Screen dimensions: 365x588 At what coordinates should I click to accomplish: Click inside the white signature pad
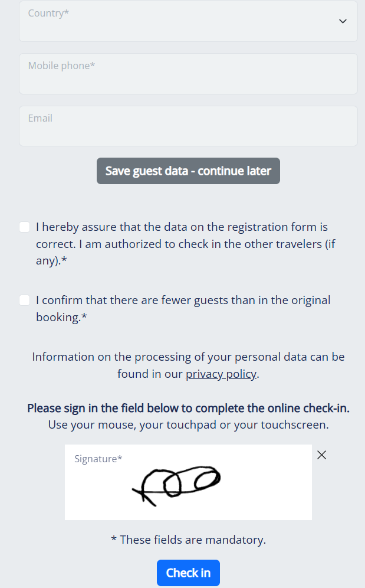[x=188, y=482]
